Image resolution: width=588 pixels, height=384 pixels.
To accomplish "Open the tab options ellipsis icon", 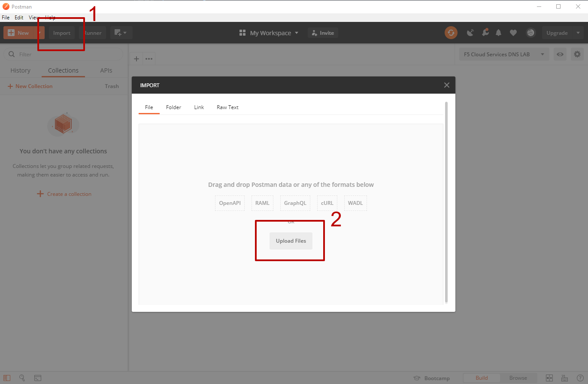I will coord(149,59).
